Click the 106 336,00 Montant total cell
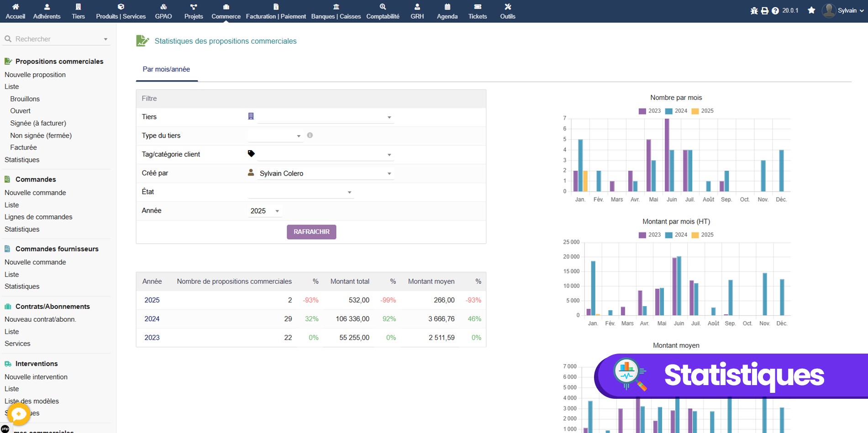868x433 pixels. [x=352, y=319]
